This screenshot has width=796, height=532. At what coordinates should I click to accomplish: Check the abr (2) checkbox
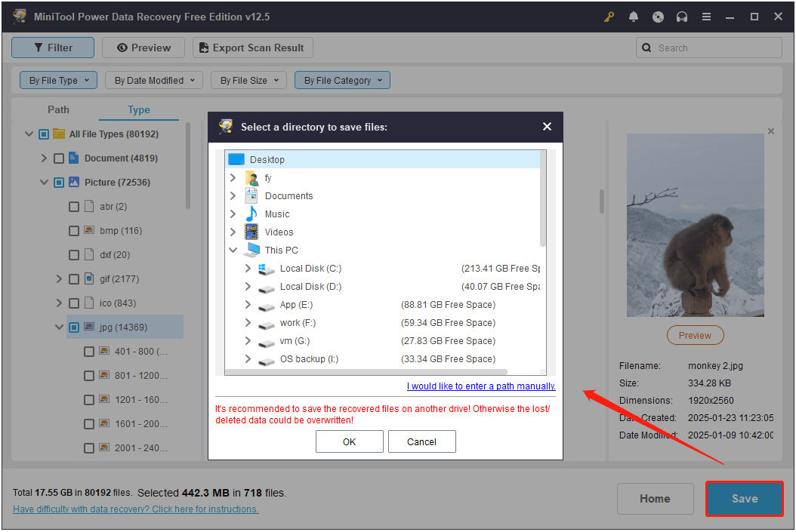pos(73,207)
